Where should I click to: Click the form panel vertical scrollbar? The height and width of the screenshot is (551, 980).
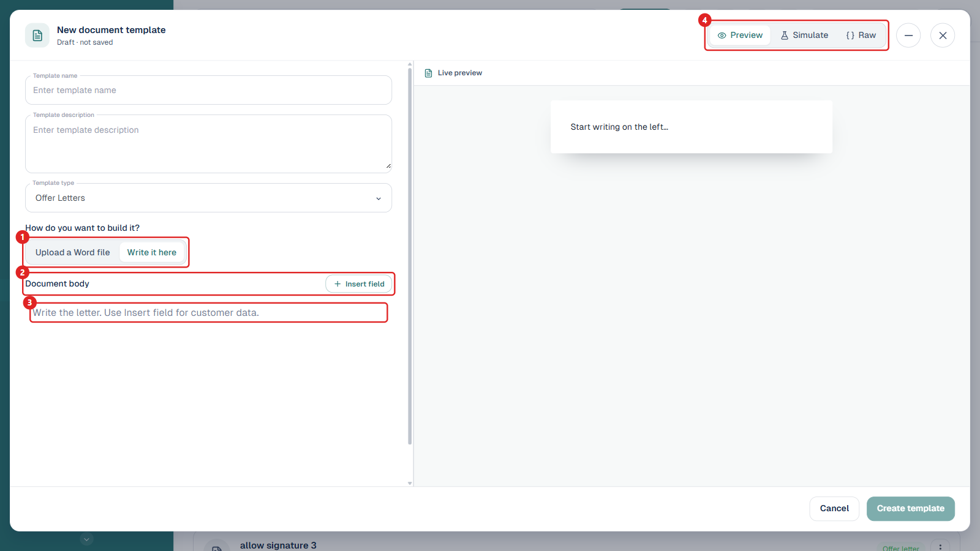tap(410, 256)
